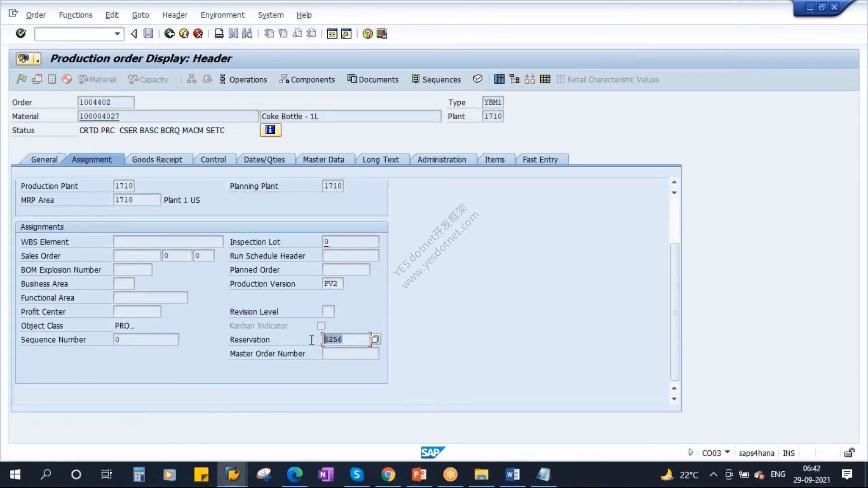Screen dimensions: 868x488
Task: Switch to the General tab
Action: (x=44, y=160)
